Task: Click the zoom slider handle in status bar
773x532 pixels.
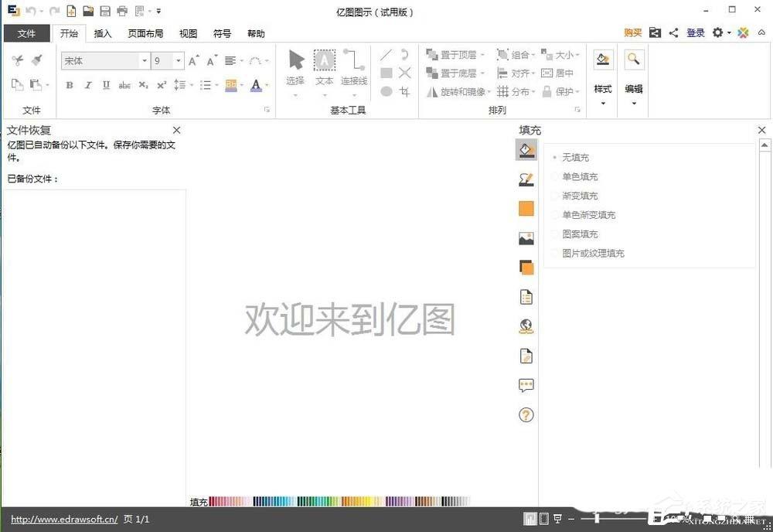Action: 597,519
